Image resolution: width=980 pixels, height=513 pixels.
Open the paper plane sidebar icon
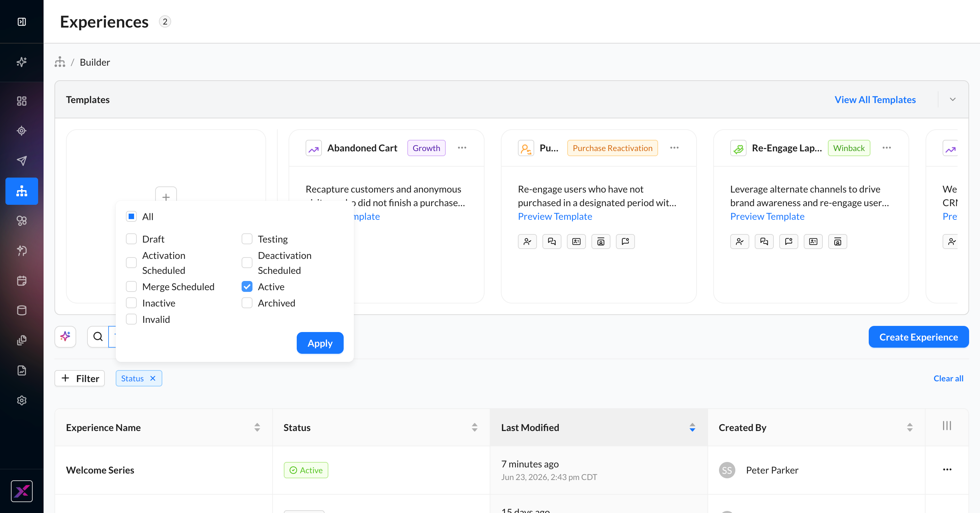tap(22, 161)
